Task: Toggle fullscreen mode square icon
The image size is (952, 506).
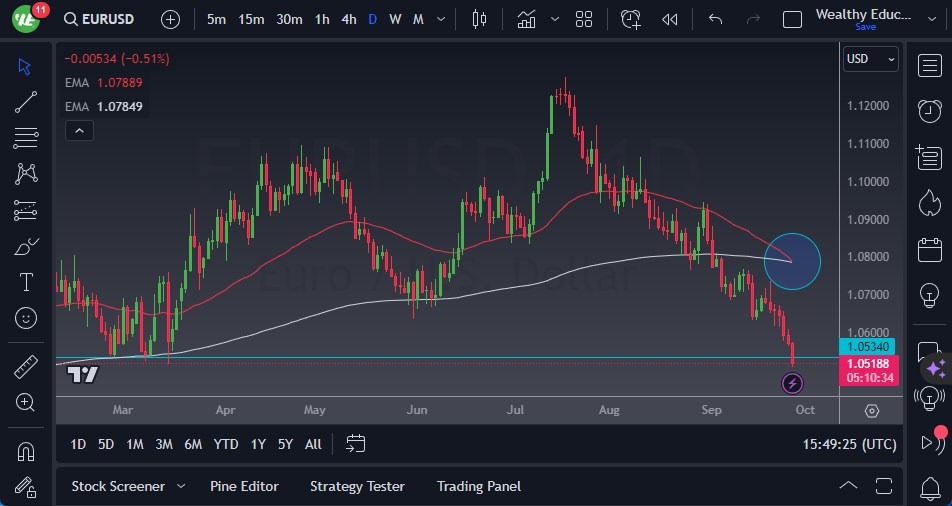Action: [x=792, y=19]
